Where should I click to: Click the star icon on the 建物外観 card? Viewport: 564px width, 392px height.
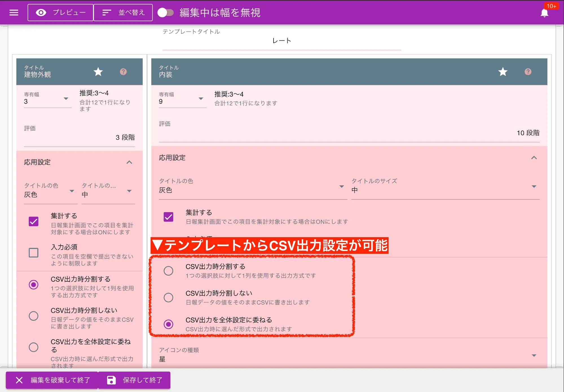pos(98,72)
